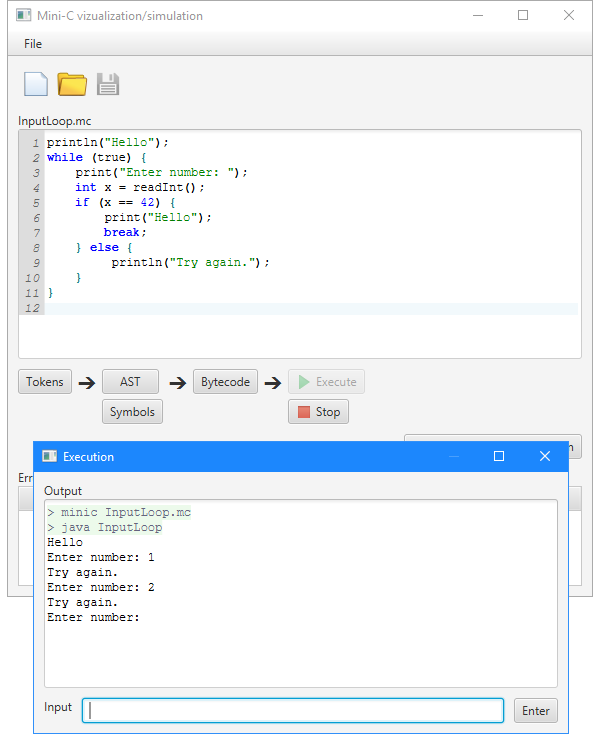Click the '} else {' line
This screenshot has width=606, height=741.
point(104,248)
